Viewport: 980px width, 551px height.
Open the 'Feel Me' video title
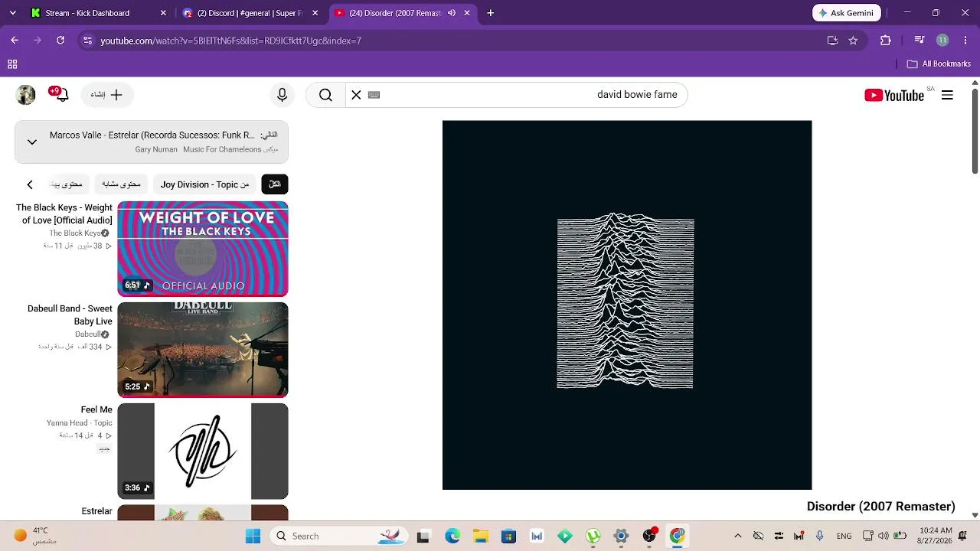(96, 410)
